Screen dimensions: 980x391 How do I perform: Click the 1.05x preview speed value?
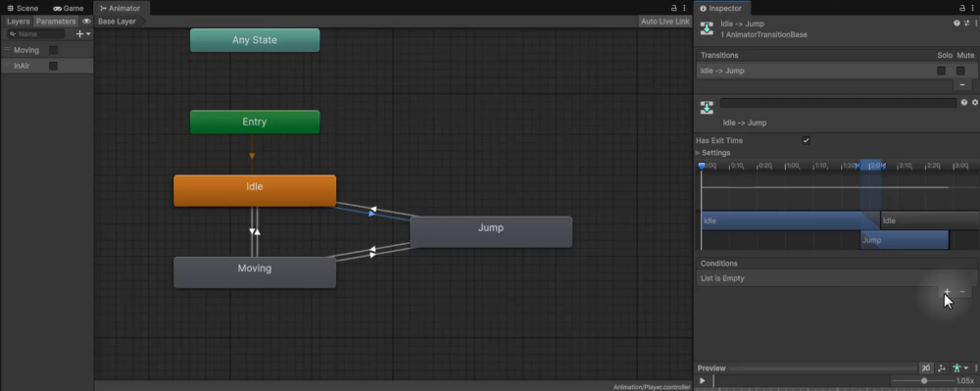tap(964, 381)
